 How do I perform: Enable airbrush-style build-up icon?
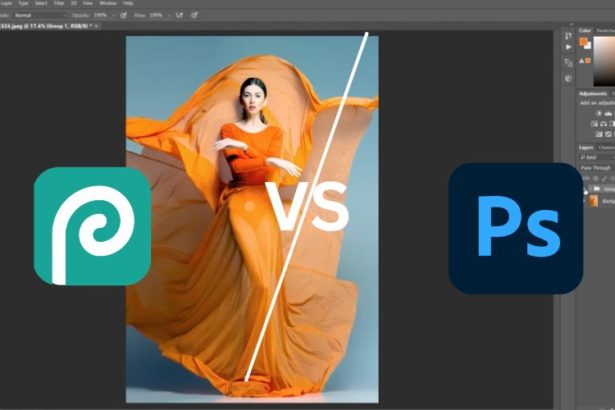point(180,15)
